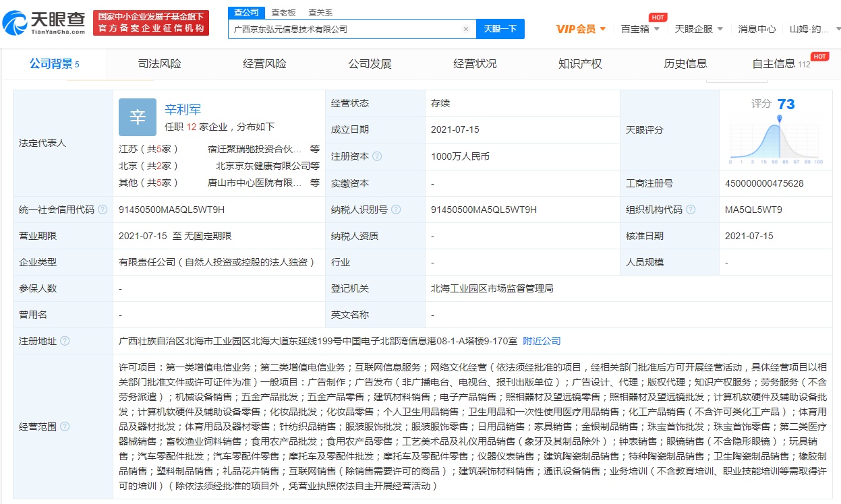Screen dimensions: 841x504
Task: Click the official credit agency red banner
Action: pos(151,23)
